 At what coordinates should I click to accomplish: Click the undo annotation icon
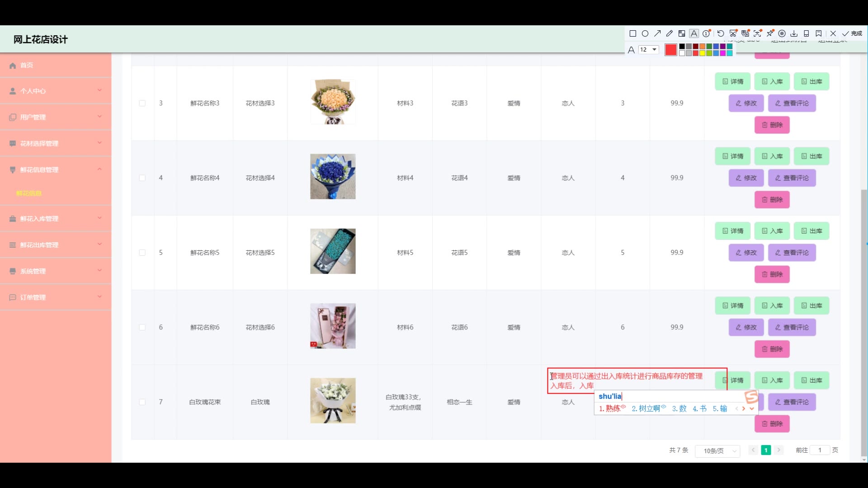721,33
